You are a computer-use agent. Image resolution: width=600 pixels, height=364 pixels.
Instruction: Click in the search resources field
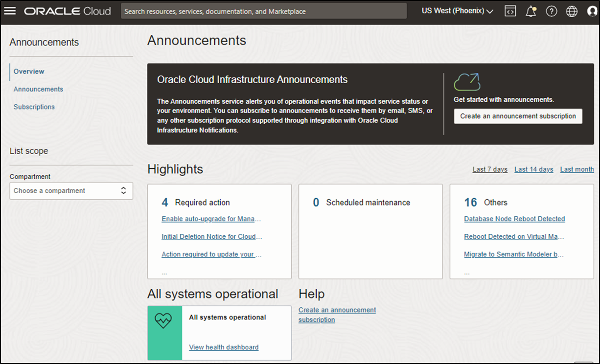(x=264, y=11)
